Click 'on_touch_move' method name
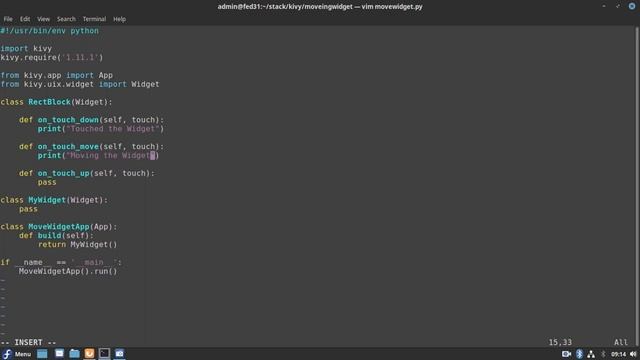The image size is (640, 360). click(68, 147)
